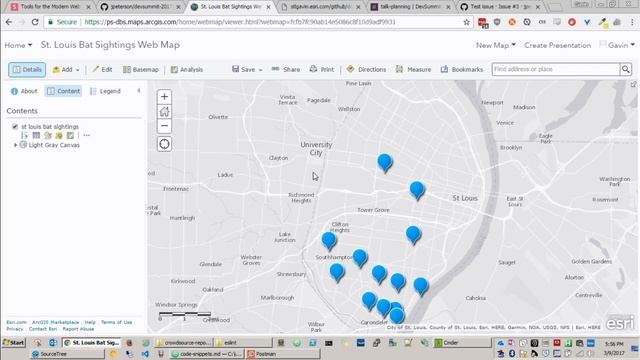Screen dimensions: 640x360
Task: Open the attribute table icon for bat sightings
Action: (x=36, y=135)
